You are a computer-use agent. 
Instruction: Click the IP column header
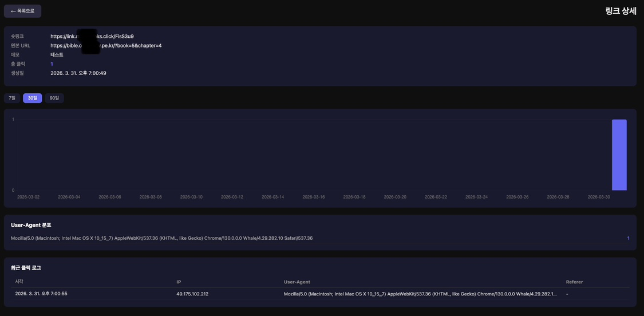click(179, 282)
